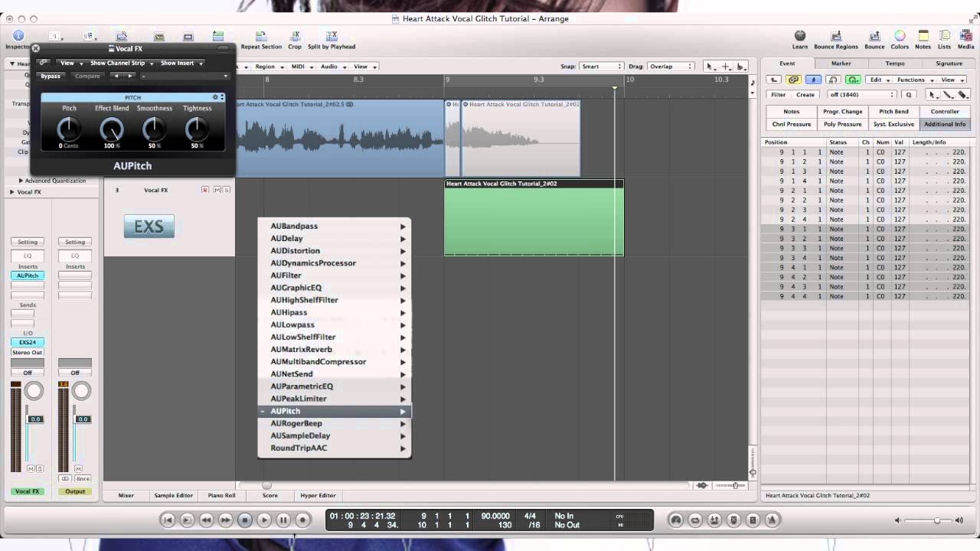Image resolution: width=980 pixels, height=551 pixels.
Task: Toggle record-enable on Vocal FX track
Action: point(205,190)
